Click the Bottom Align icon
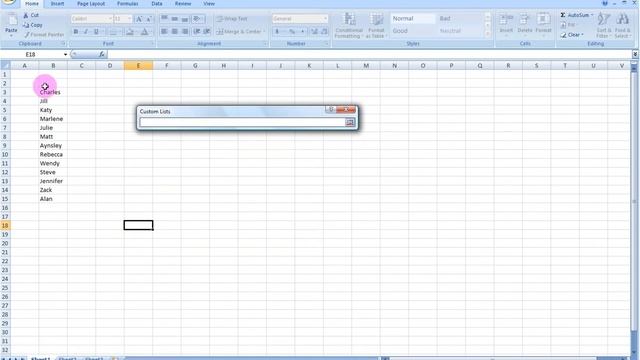Screen dimensions: 640x360 pos(184,19)
